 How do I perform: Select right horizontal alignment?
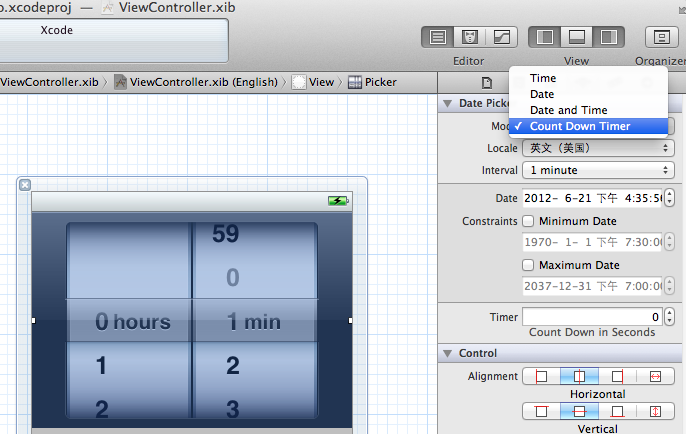tap(617, 376)
